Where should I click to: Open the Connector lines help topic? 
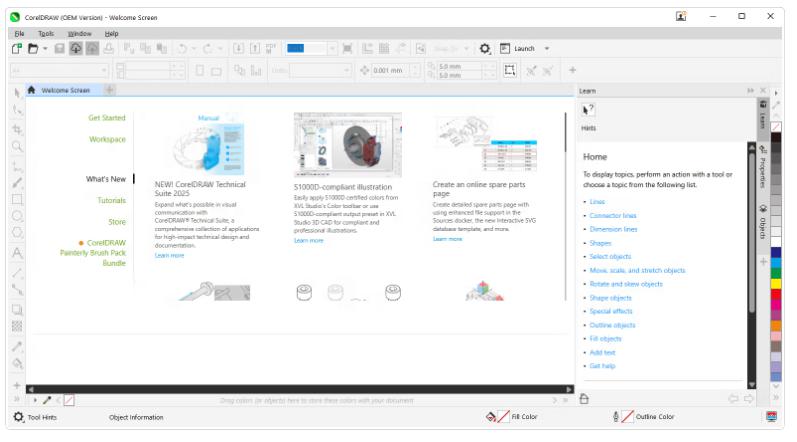(x=612, y=216)
